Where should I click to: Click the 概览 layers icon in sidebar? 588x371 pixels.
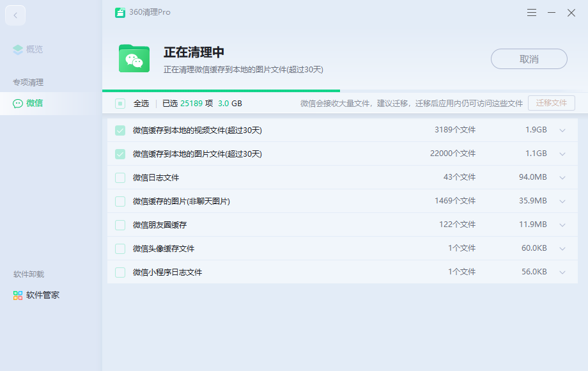(x=18, y=49)
